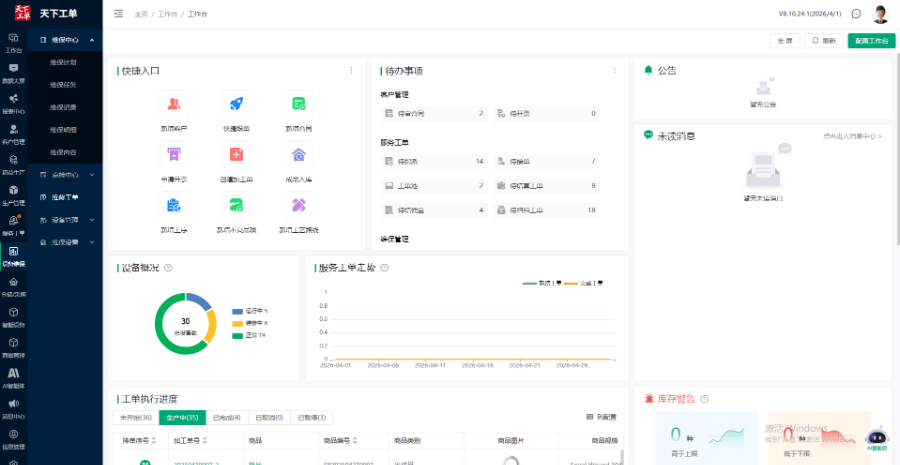This screenshot has width=900, height=465.
Task: Open the sidebar module with the megaphone icon
Action: click(14, 409)
